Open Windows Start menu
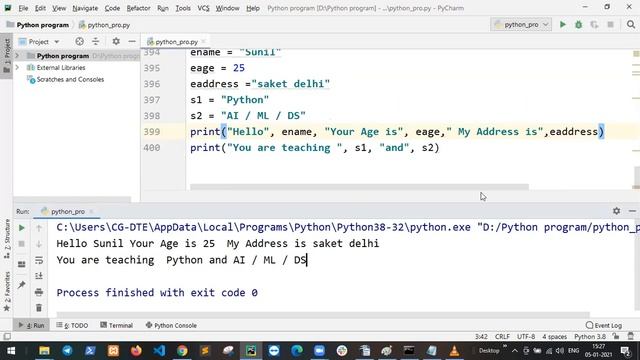 tap(11, 351)
